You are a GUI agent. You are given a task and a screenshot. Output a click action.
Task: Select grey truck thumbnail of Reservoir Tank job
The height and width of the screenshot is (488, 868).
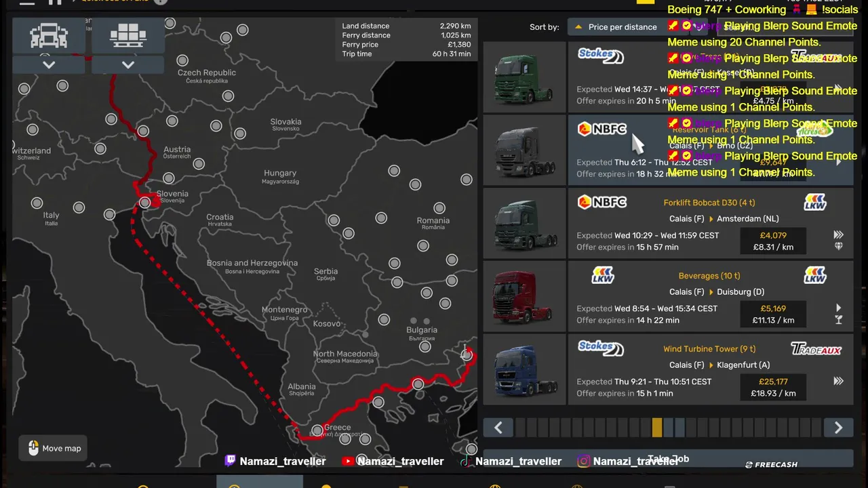coord(524,150)
